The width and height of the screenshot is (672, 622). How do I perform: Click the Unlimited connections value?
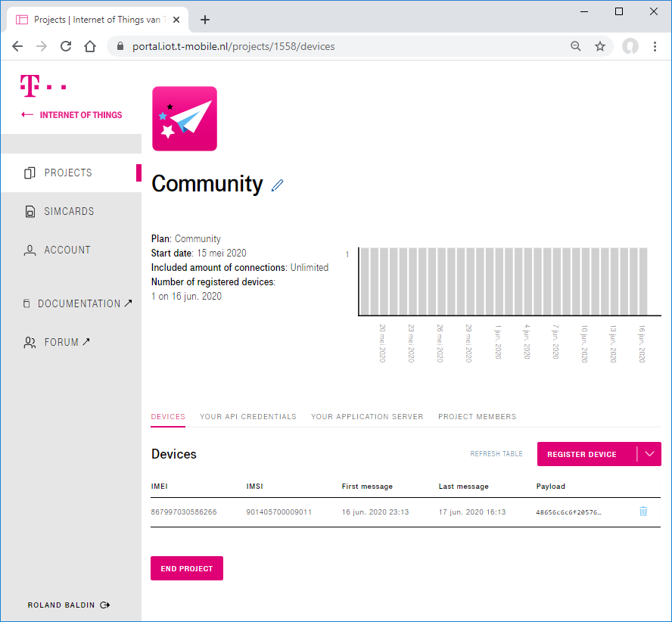(x=310, y=267)
